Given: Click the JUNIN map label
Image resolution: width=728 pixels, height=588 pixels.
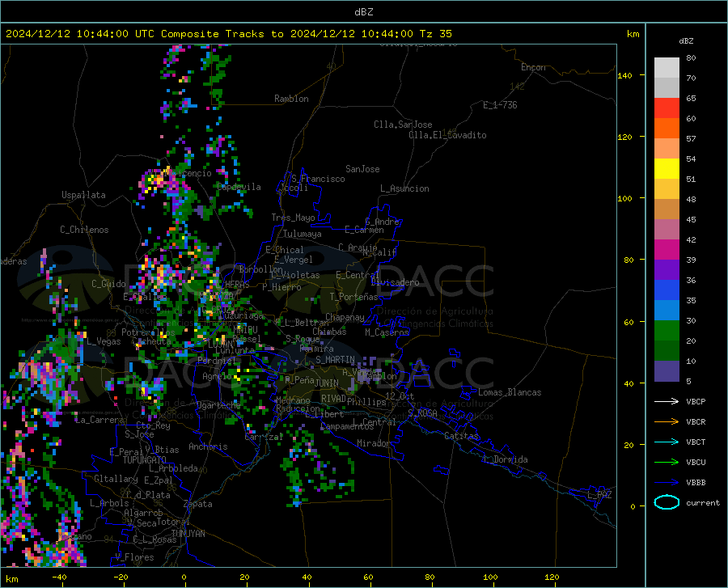Looking at the screenshot, I should pos(327,383).
